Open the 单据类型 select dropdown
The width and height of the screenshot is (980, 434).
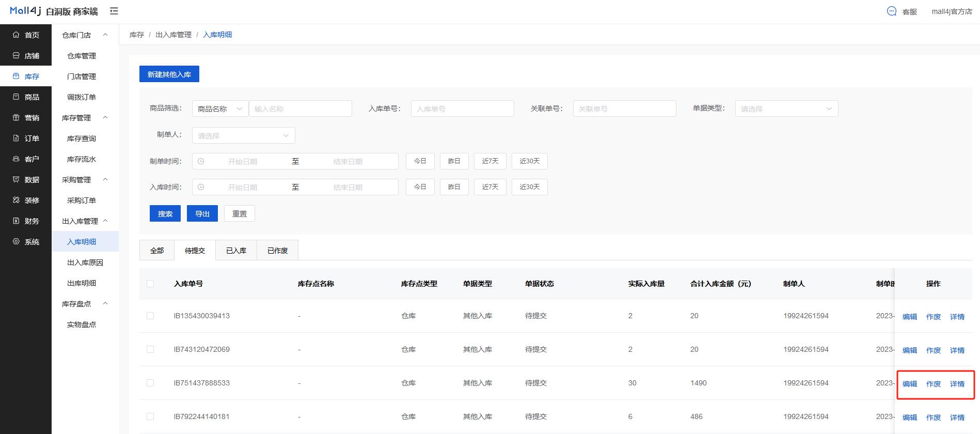[x=786, y=109]
